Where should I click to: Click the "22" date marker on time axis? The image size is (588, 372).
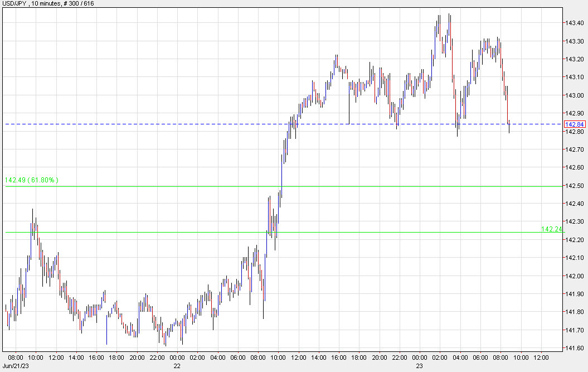coord(177,365)
